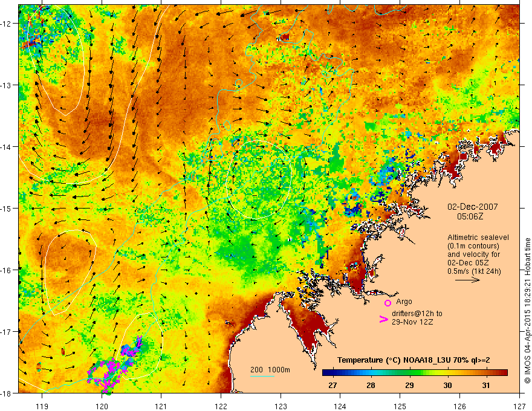Click the 'and velocity for' annotation line
Screen dimensions: 532x411
click(473, 254)
